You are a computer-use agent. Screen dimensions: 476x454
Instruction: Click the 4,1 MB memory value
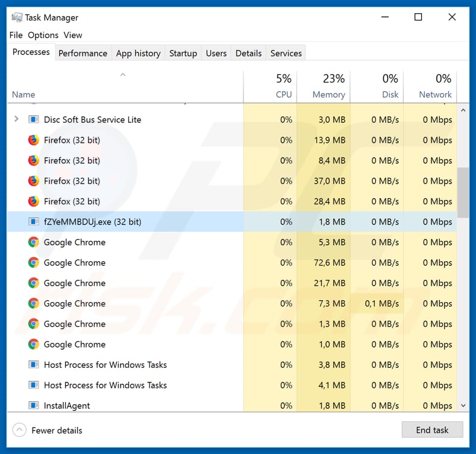click(332, 385)
